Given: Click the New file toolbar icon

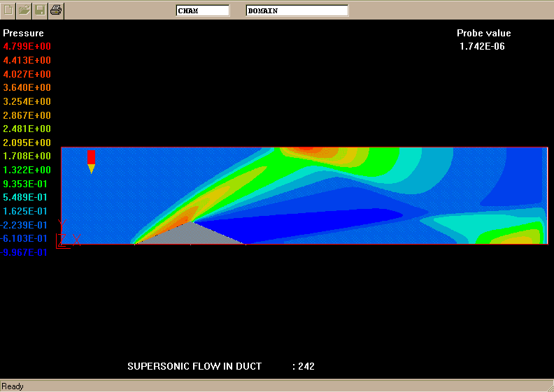Looking at the screenshot, I should tap(8, 10).
